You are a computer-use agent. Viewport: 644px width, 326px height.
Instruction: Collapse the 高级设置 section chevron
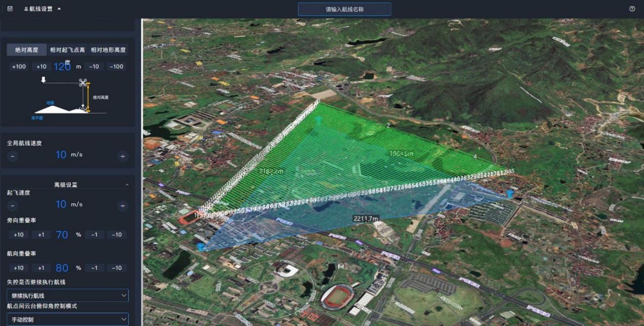click(127, 185)
